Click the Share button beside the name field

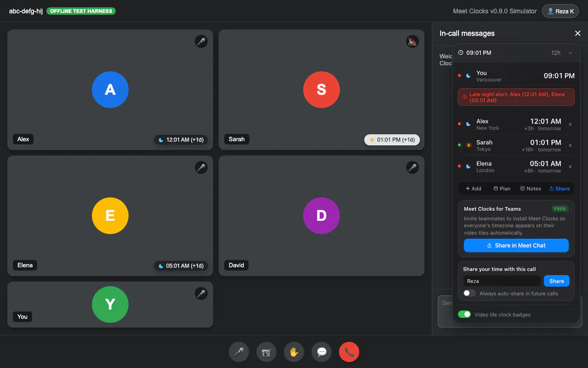557,281
